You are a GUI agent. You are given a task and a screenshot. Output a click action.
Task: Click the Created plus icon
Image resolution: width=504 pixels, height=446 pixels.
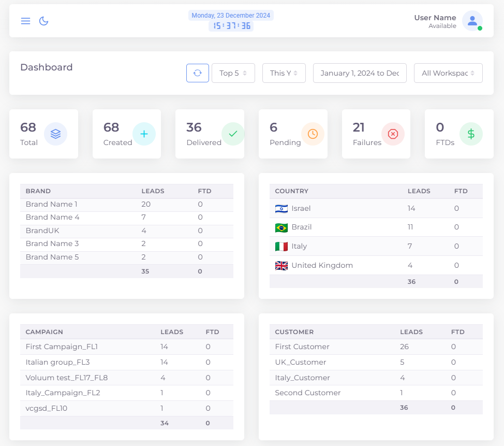[x=144, y=134]
